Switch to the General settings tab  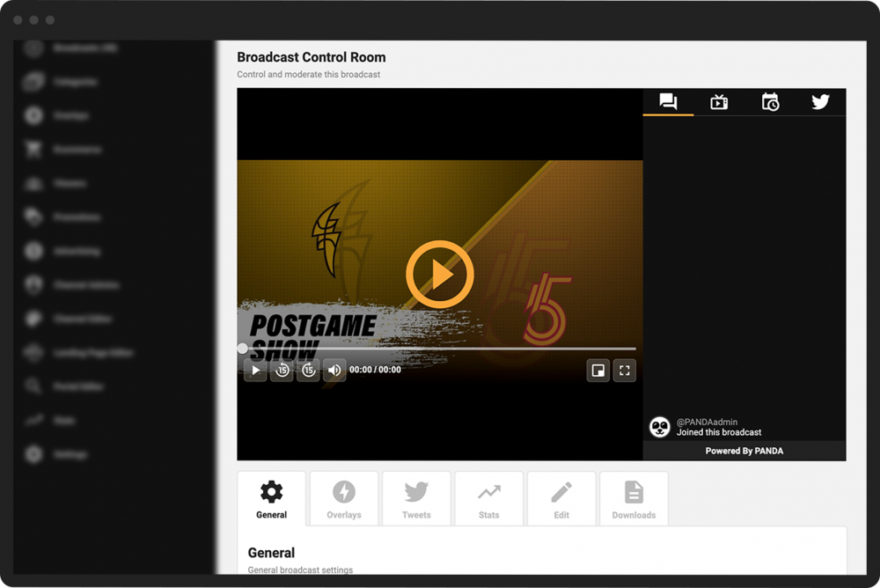point(271,498)
